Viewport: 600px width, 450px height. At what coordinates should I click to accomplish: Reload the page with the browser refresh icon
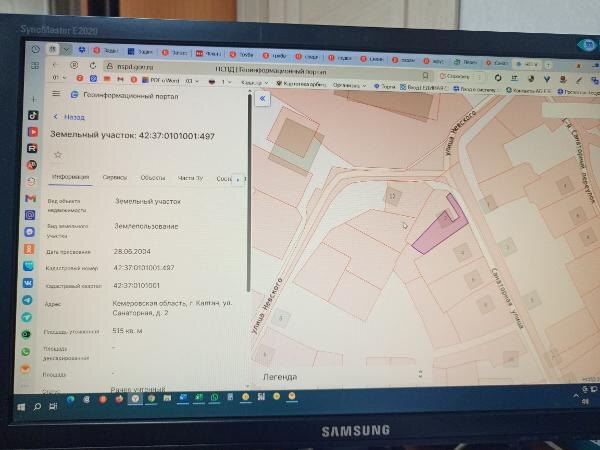[x=93, y=65]
